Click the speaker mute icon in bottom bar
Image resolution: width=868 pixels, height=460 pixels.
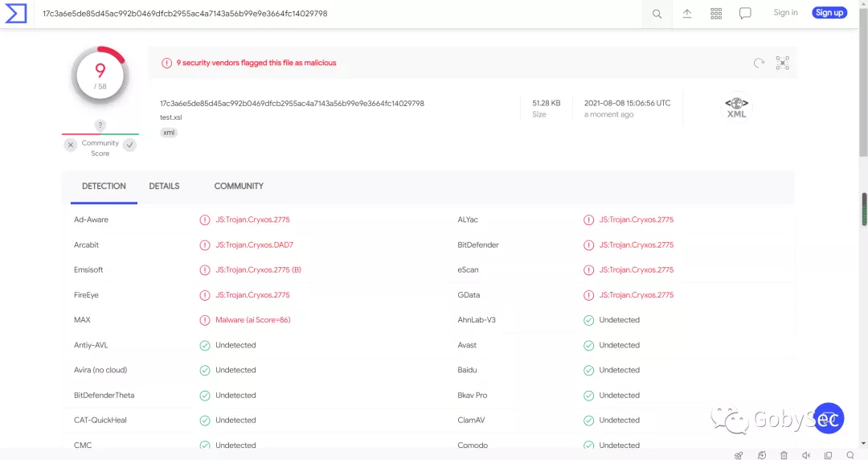[x=806, y=455]
